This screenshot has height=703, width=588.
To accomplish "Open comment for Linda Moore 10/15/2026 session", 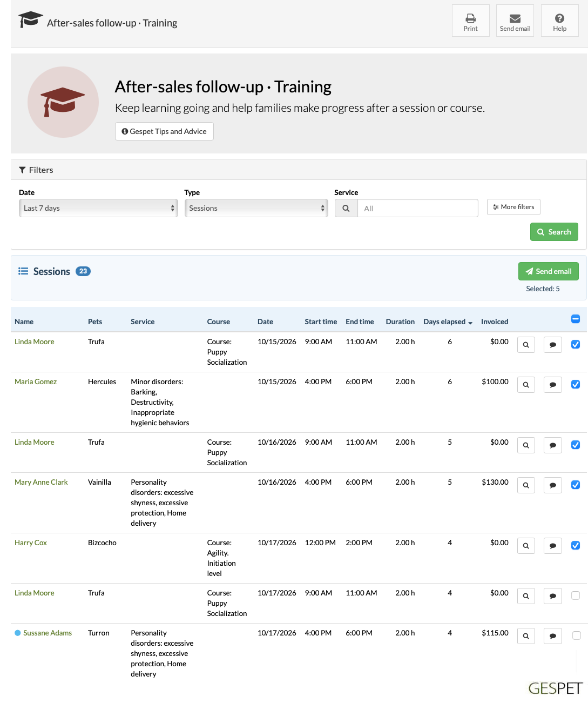I will click(x=552, y=345).
